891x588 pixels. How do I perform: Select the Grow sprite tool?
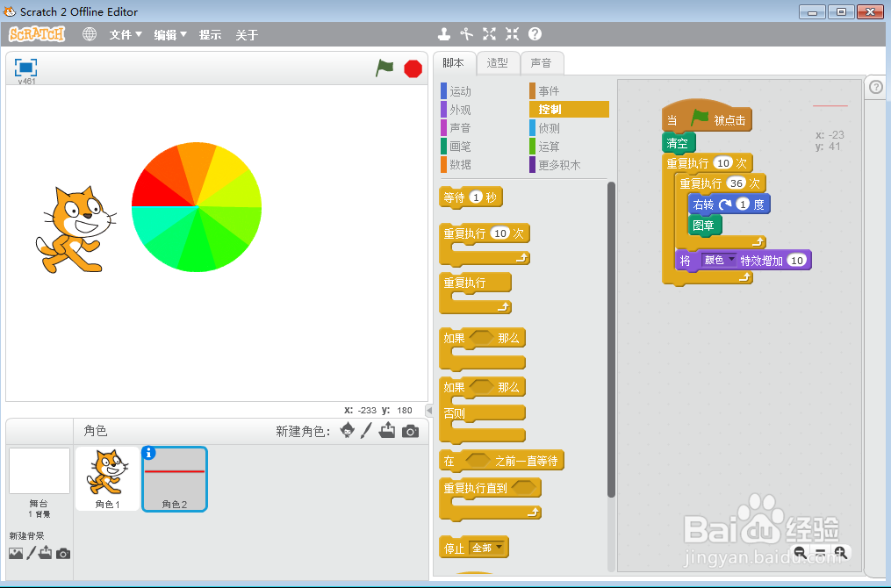click(489, 34)
